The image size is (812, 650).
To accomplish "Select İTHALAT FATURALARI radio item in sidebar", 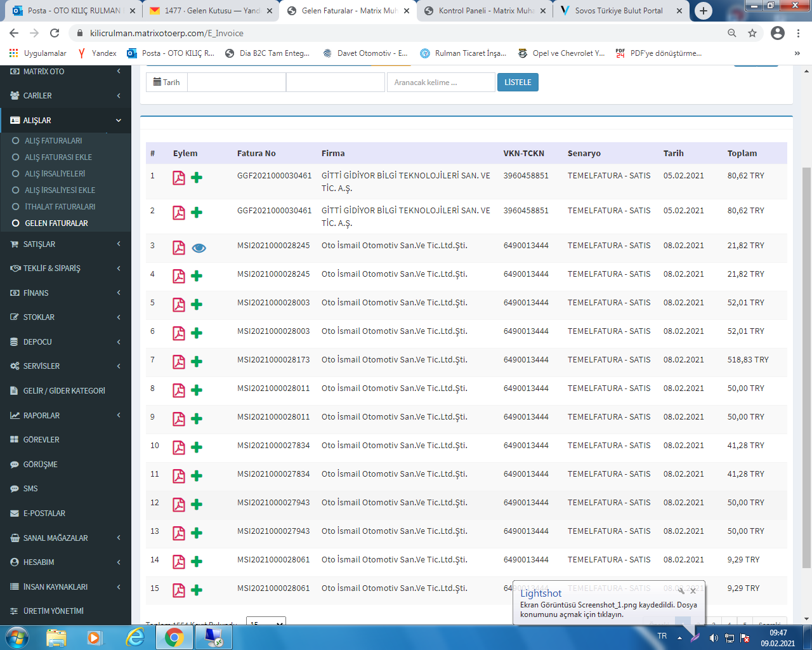I will coord(60,207).
